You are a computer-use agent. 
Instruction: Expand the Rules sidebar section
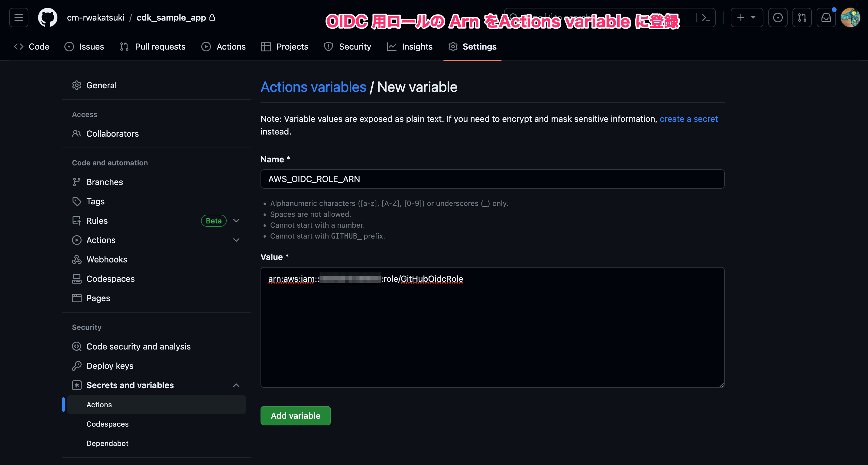point(236,220)
